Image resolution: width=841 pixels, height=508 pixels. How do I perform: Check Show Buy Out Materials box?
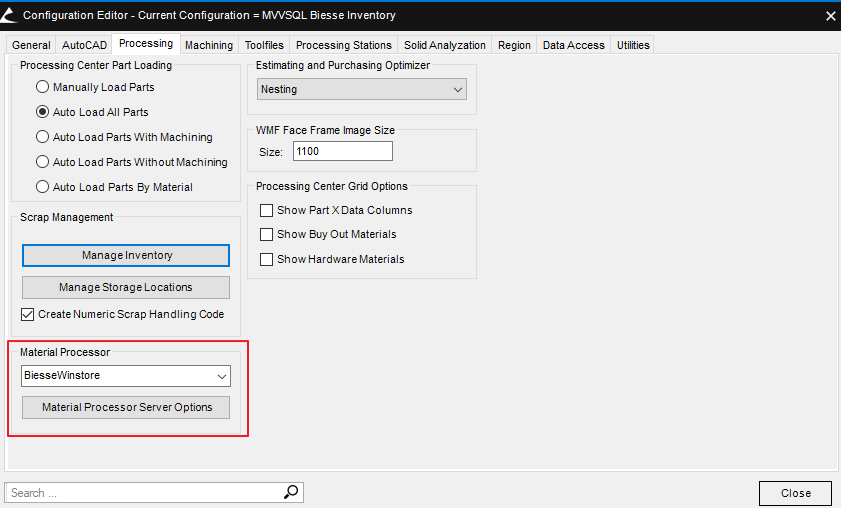coord(267,235)
